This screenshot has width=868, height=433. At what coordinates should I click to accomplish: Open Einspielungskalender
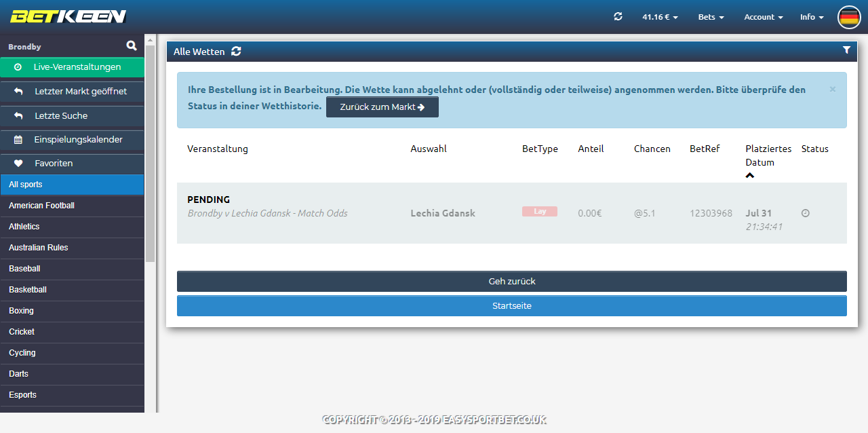click(72, 140)
